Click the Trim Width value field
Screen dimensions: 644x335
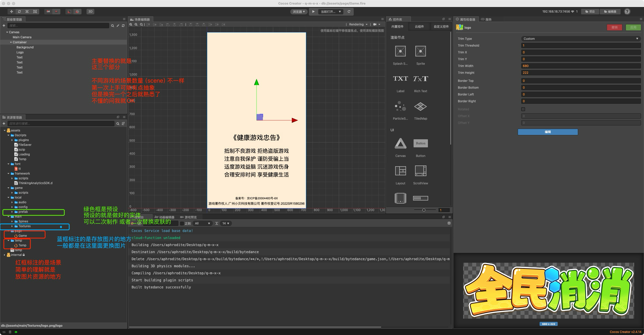581,66
